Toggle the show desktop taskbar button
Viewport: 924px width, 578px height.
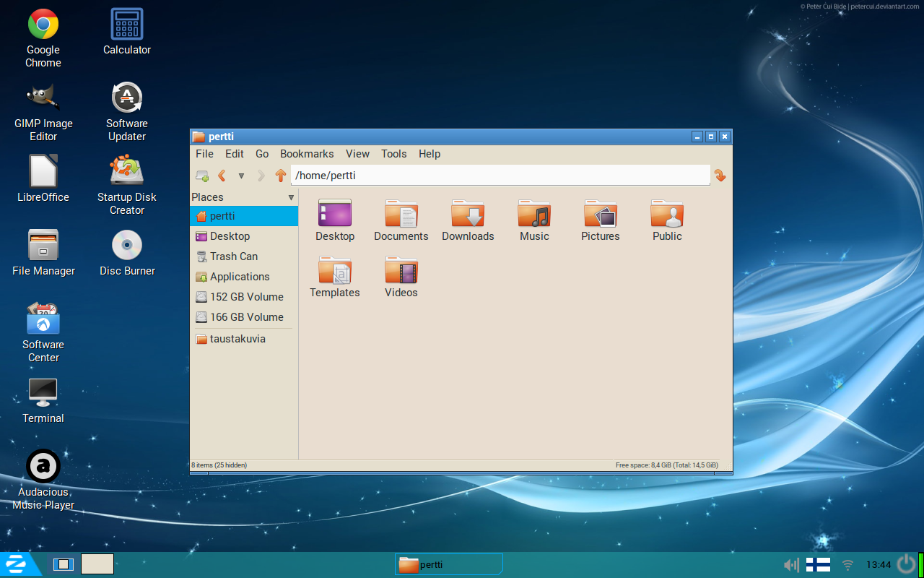click(x=64, y=564)
